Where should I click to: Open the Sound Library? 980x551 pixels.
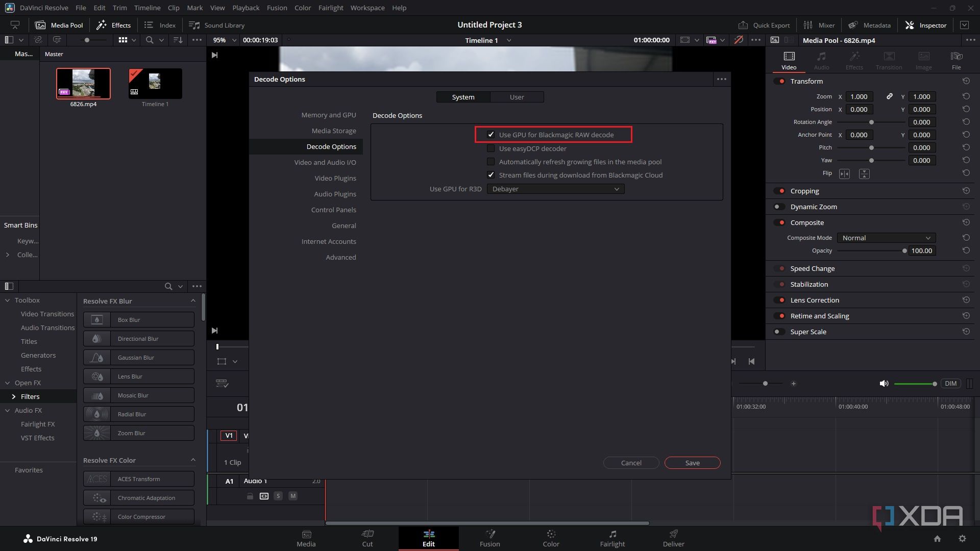tap(216, 24)
